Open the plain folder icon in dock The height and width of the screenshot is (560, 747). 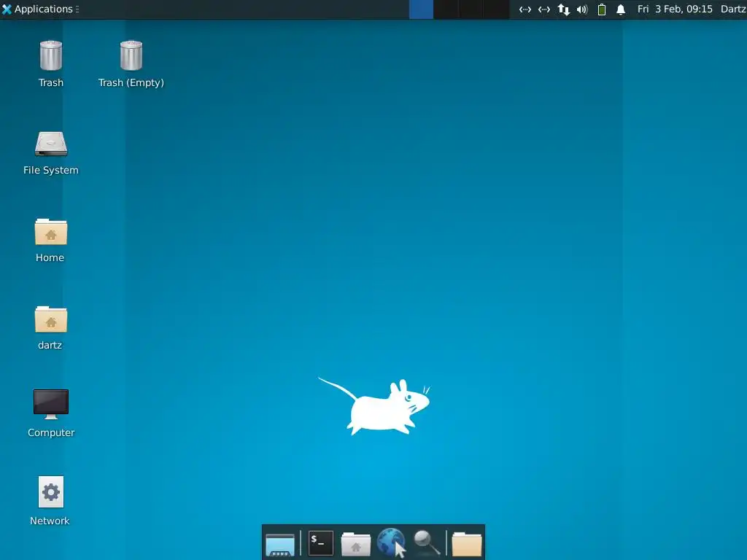coord(467,544)
